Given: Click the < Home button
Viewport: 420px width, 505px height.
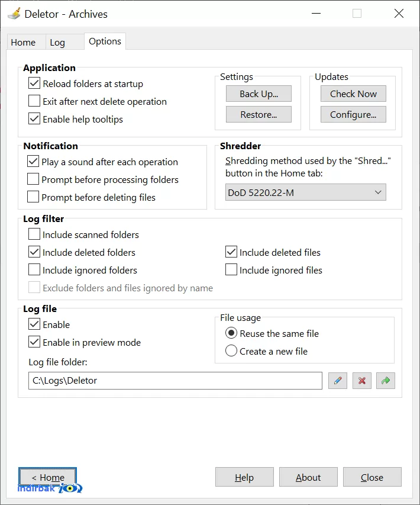Looking at the screenshot, I should [48, 477].
